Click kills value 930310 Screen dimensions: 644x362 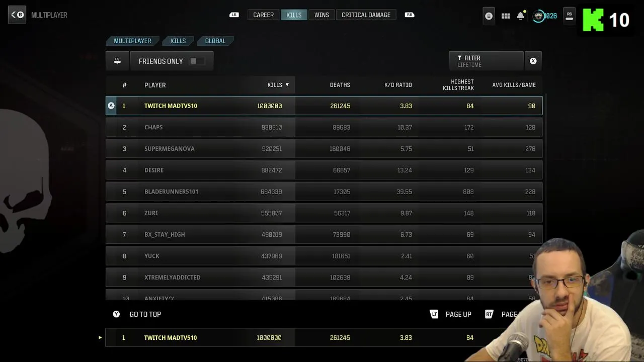[272, 127]
